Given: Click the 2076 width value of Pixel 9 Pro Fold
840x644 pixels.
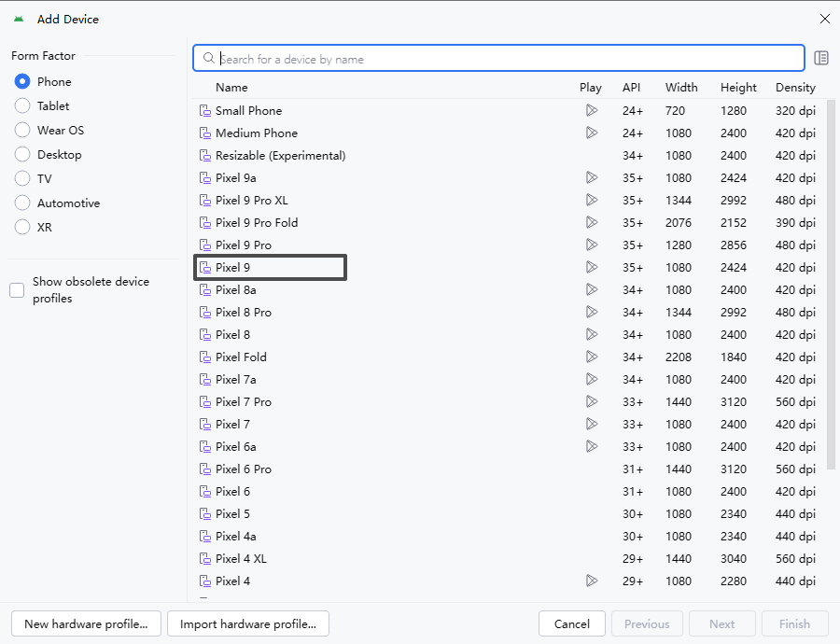Looking at the screenshot, I should pyautogui.click(x=679, y=222).
